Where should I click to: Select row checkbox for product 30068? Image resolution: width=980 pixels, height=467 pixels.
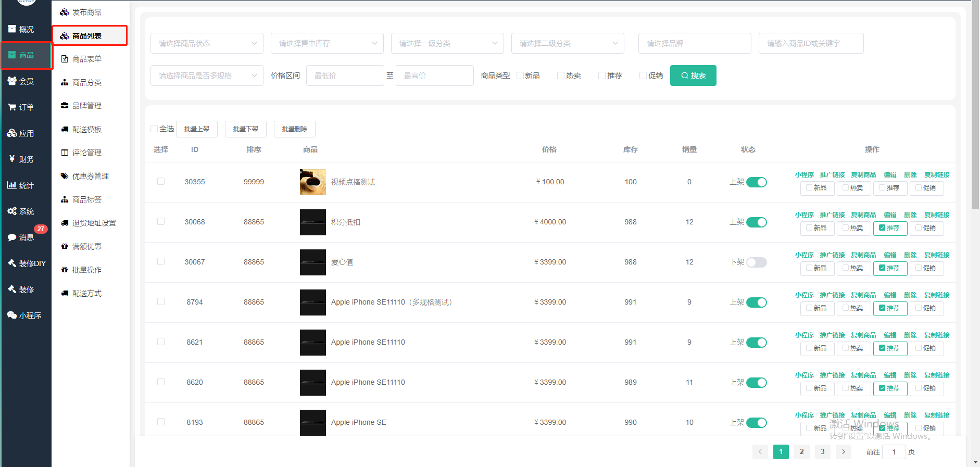(161, 221)
